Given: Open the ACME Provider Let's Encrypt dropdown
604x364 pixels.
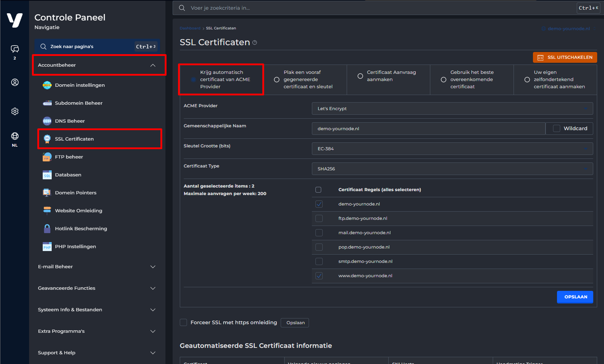Looking at the screenshot, I should pos(452,109).
